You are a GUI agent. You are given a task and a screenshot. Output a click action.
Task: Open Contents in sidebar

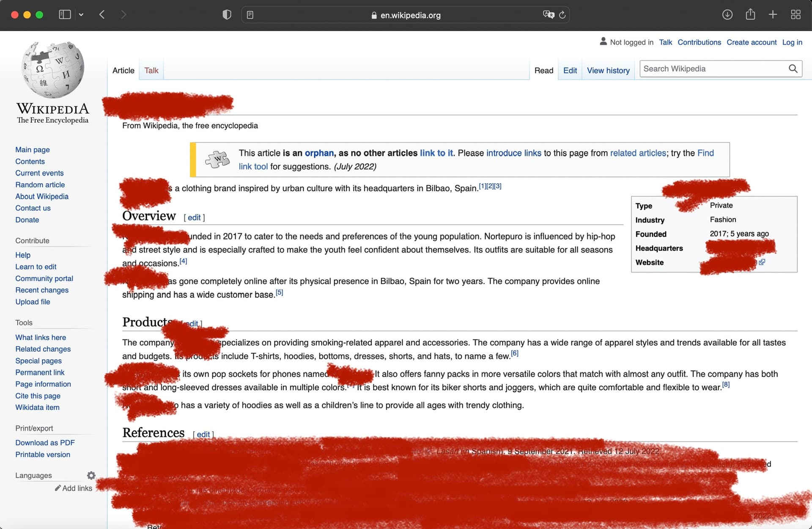(30, 161)
